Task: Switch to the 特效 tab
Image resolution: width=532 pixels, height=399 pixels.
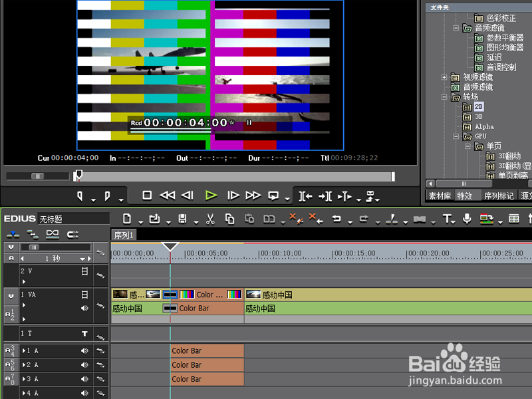Action: tap(464, 196)
